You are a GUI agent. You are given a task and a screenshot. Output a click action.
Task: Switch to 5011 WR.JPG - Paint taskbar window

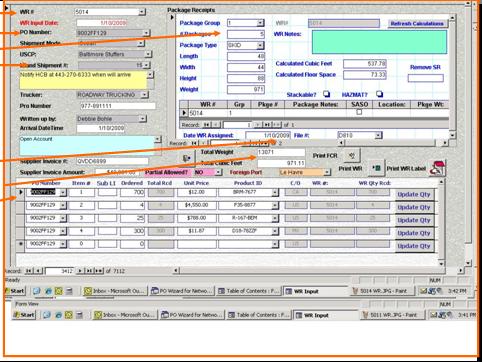(x=392, y=315)
